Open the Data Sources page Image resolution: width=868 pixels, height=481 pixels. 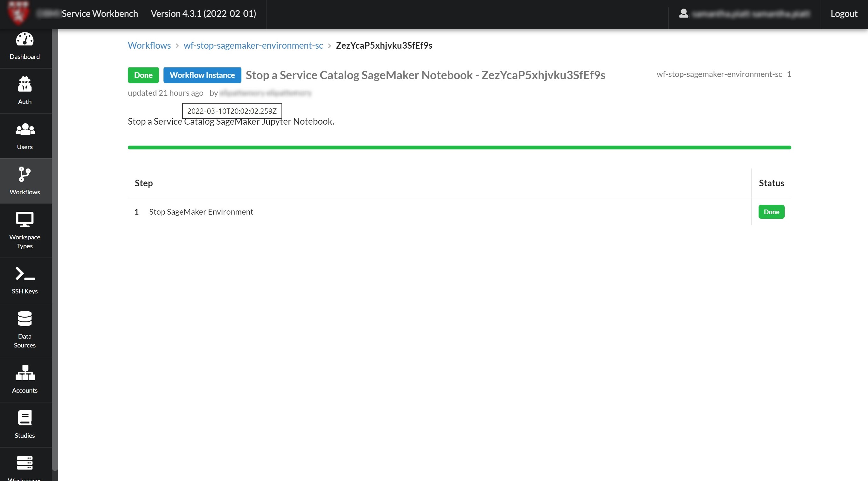24,330
